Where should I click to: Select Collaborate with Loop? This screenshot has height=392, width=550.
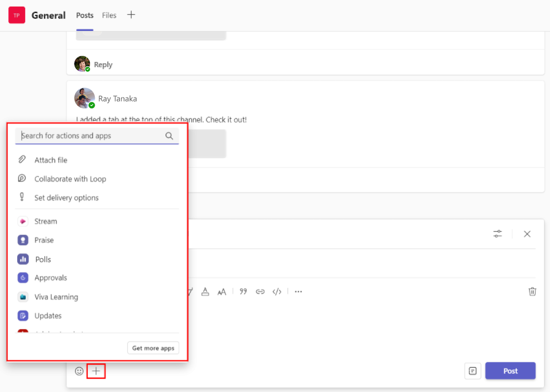click(70, 179)
